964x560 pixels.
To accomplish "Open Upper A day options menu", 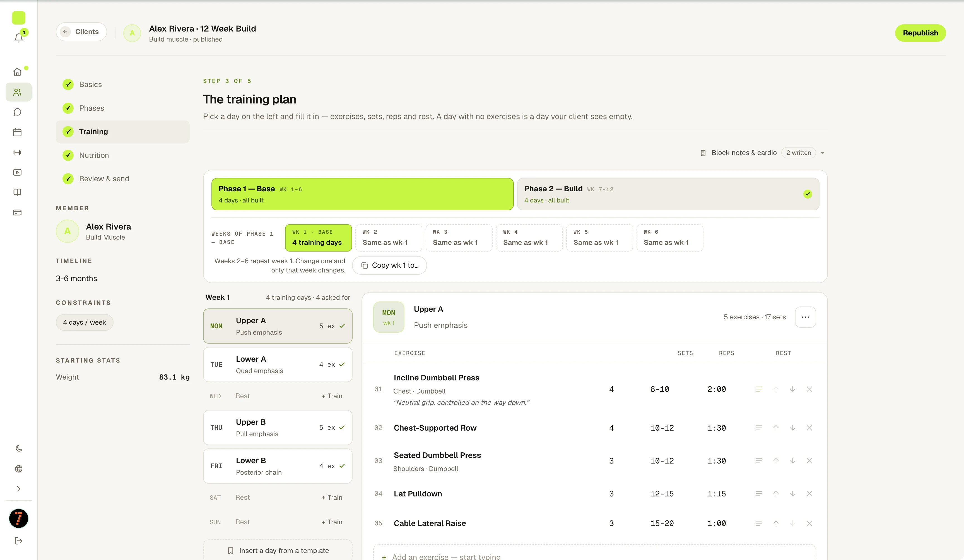I will pyautogui.click(x=805, y=317).
